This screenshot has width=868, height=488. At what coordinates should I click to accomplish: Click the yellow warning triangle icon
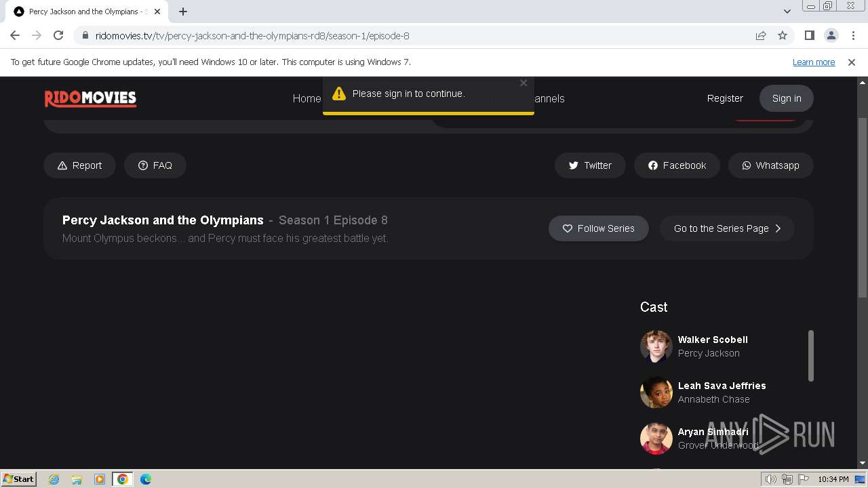pos(339,94)
